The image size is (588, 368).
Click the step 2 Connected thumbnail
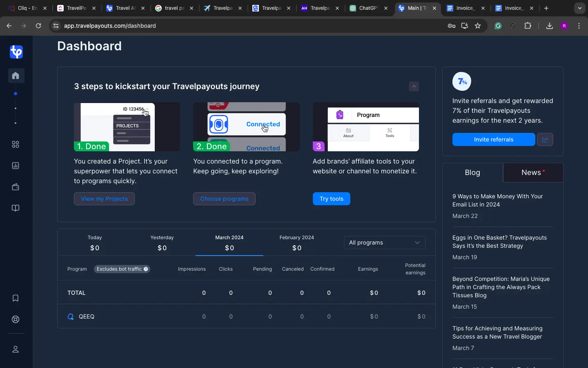pyautogui.click(x=247, y=127)
